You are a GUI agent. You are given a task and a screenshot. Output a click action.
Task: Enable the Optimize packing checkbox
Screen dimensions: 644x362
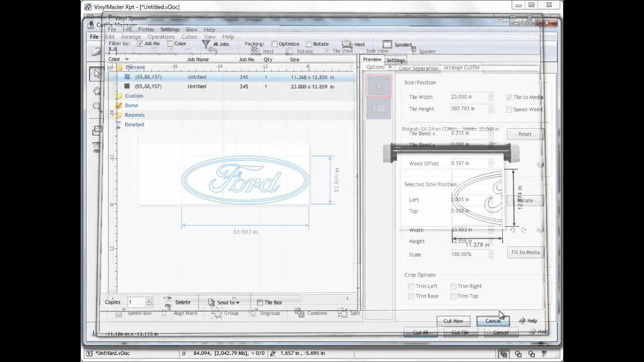point(274,44)
